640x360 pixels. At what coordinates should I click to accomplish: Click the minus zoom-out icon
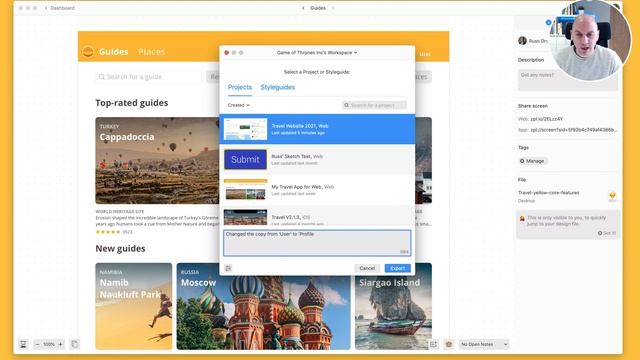(37, 344)
